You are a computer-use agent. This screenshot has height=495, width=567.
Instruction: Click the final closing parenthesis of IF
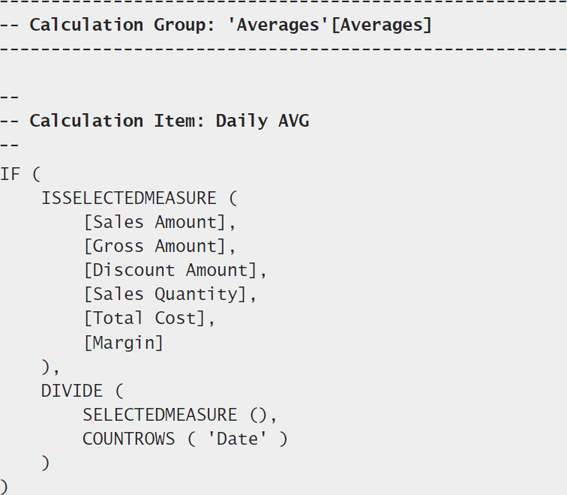pyautogui.click(x=4, y=487)
